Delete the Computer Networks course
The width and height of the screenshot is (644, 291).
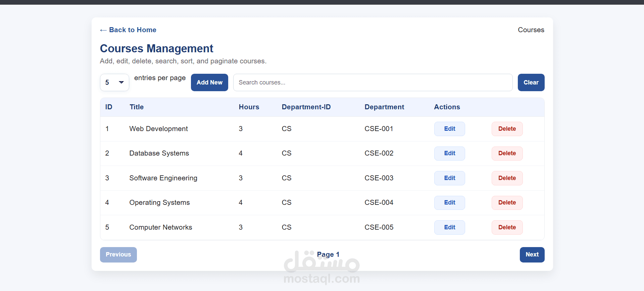coord(507,227)
